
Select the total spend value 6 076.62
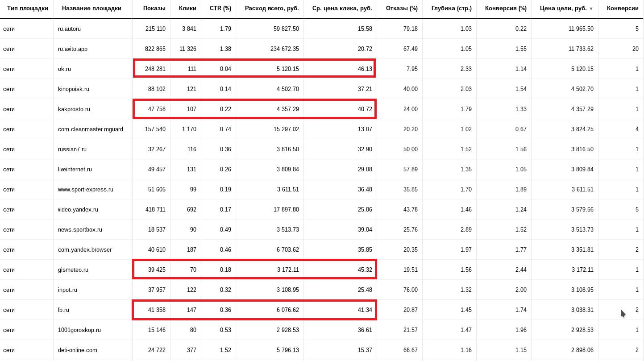(x=288, y=310)
